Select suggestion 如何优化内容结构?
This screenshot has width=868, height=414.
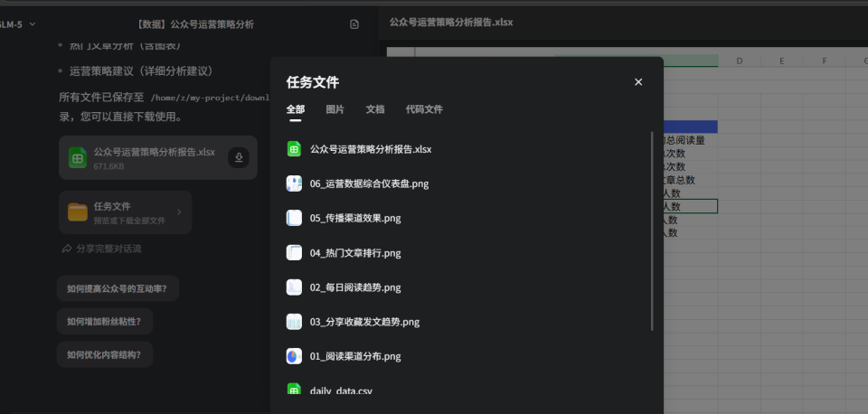[x=105, y=354]
